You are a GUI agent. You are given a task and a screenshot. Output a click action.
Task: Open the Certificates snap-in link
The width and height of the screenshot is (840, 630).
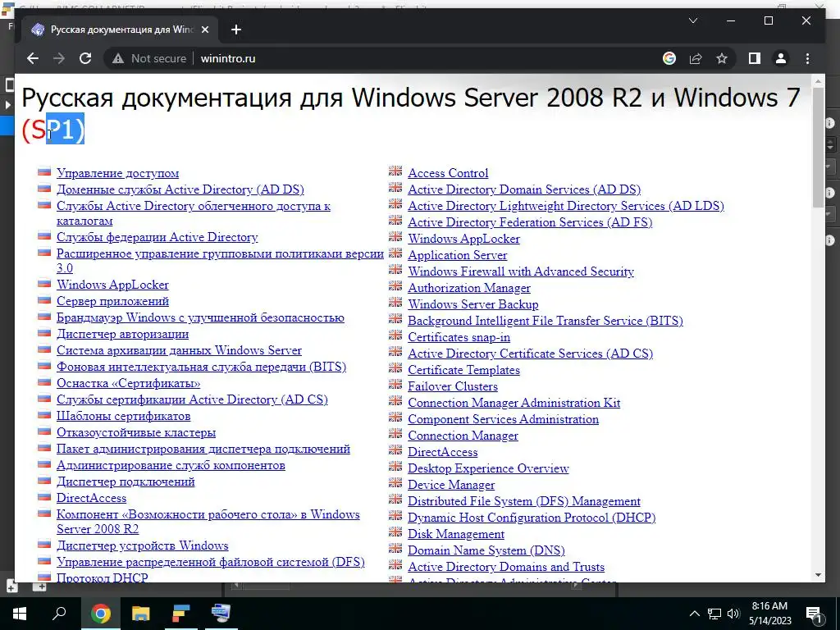tap(459, 337)
